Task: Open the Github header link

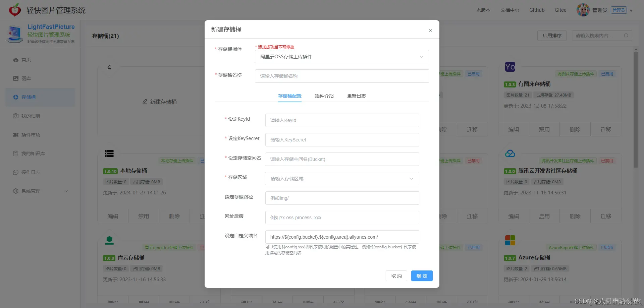Action: 537,10
